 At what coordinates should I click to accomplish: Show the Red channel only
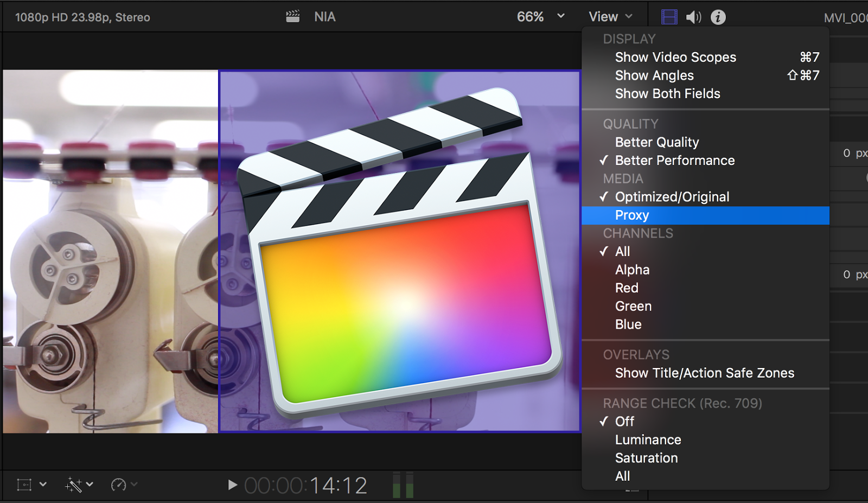tap(705, 288)
